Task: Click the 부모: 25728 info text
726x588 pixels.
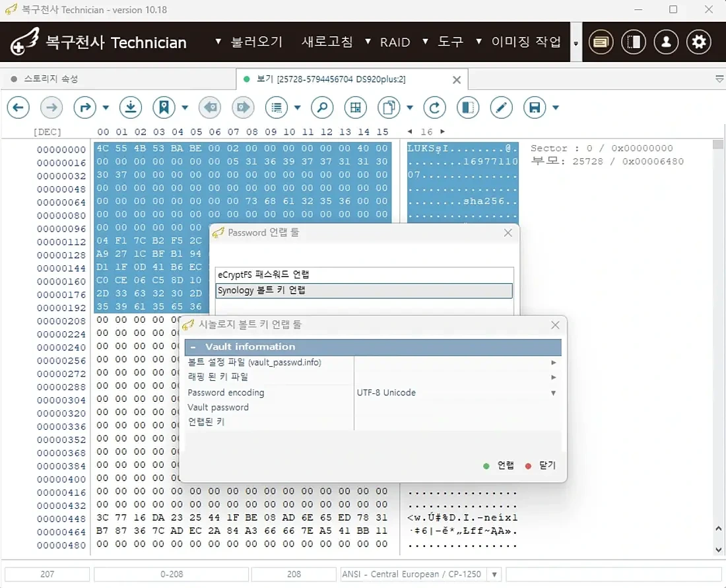Action: (x=607, y=161)
